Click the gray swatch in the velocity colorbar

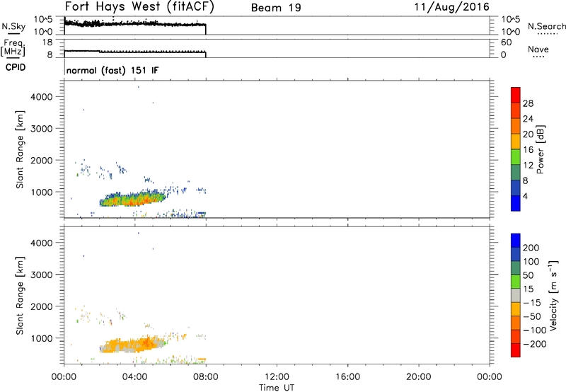pyautogui.click(x=516, y=295)
